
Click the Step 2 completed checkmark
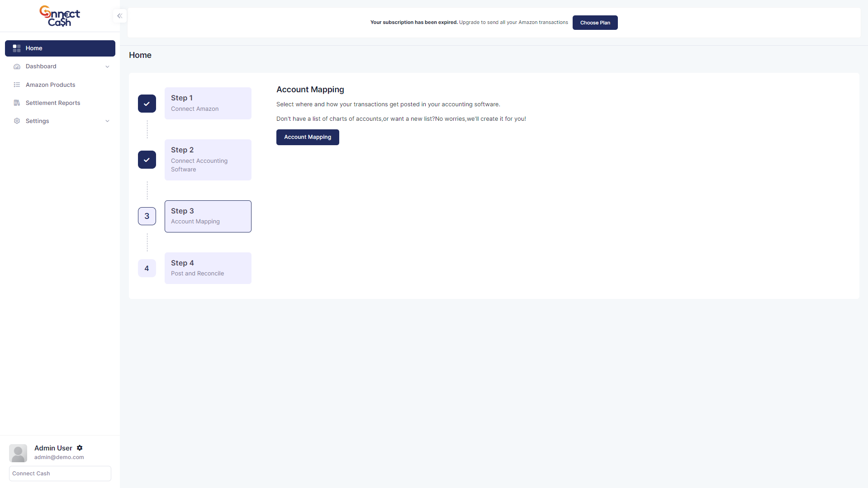point(147,160)
